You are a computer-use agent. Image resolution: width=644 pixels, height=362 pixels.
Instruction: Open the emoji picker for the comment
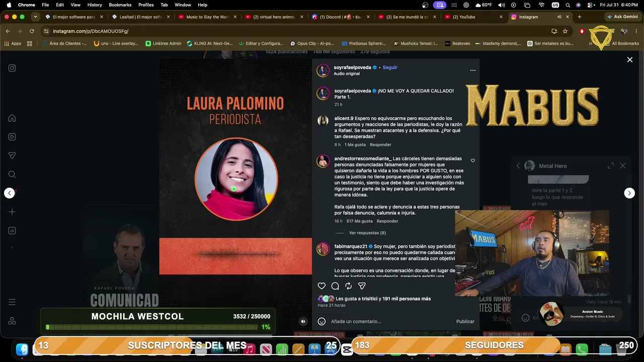[x=322, y=321]
